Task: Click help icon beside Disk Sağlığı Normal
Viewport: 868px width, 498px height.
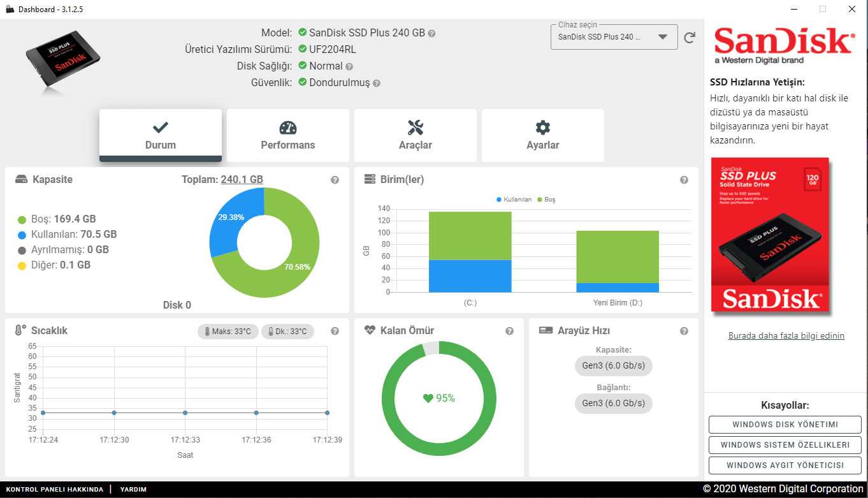Action: 349,66
